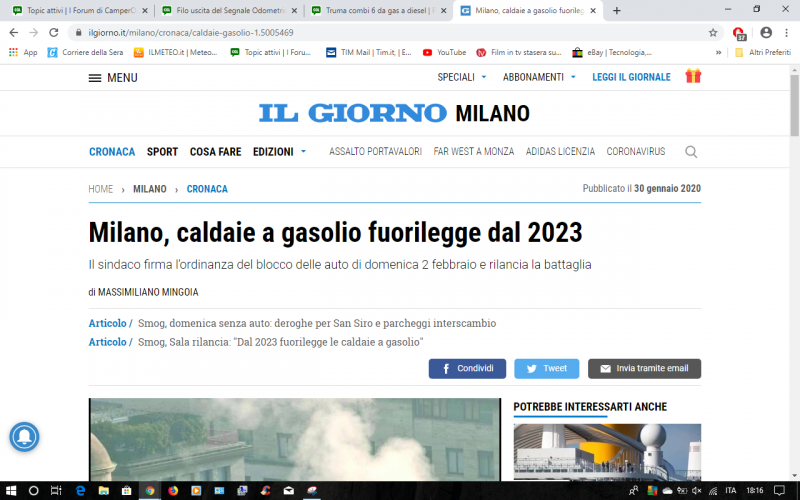The width and height of the screenshot is (800, 500).
Task: Click the site search magnifier icon
Action: [691, 152]
